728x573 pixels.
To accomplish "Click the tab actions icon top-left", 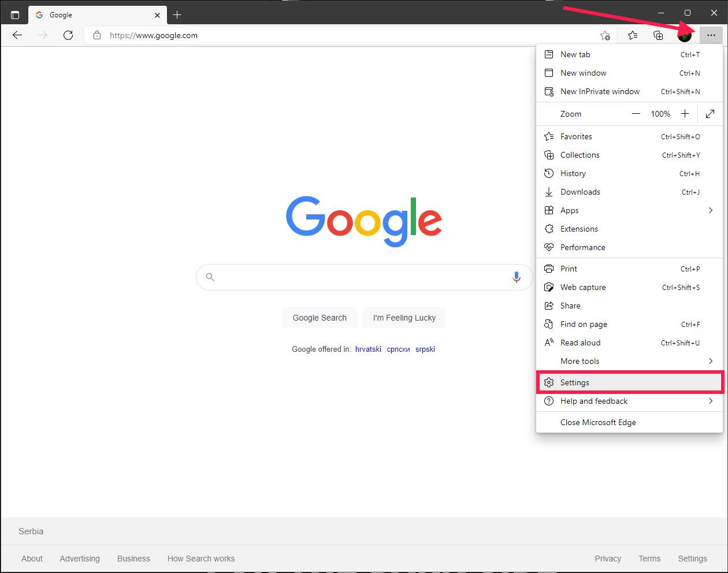I will pyautogui.click(x=14, y=14).
